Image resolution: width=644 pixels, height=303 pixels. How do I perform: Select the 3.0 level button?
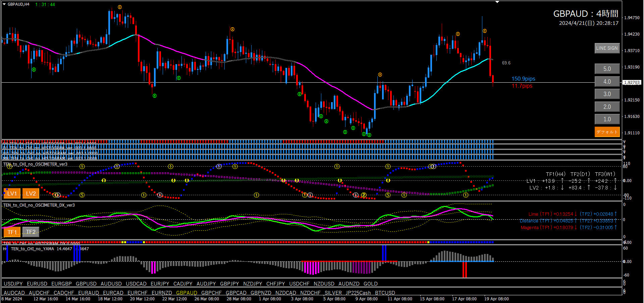click(607, 94)
